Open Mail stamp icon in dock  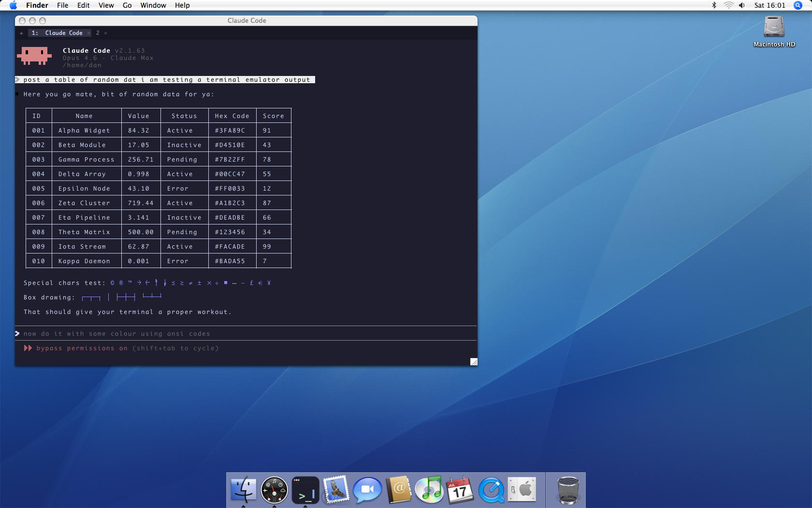tap(336, 490)
